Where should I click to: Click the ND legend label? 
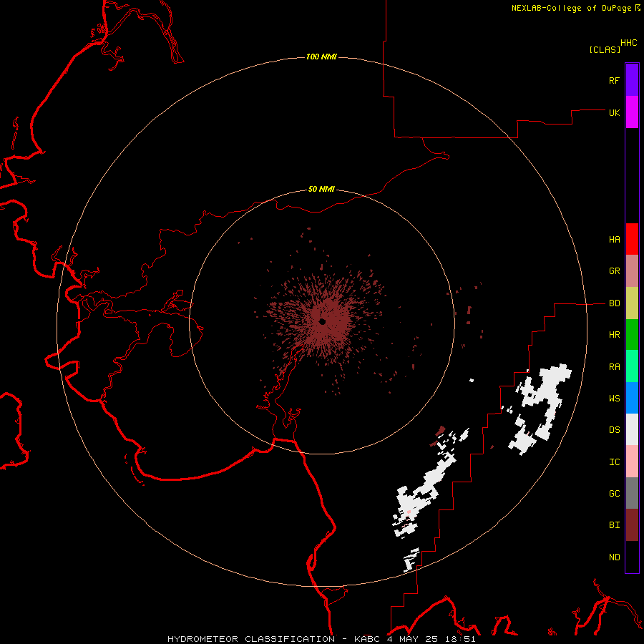pyautogui.click(x=615, y=557)
